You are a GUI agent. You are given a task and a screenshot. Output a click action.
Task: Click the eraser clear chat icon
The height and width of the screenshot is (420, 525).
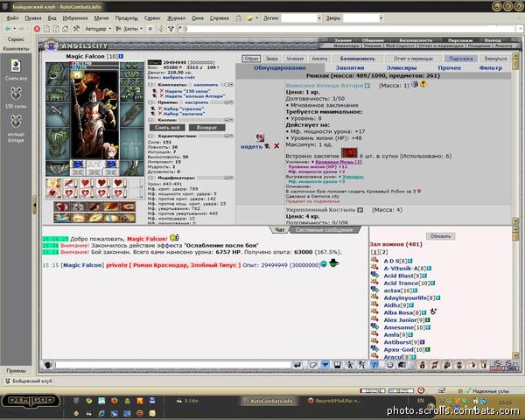click(312, 365)
